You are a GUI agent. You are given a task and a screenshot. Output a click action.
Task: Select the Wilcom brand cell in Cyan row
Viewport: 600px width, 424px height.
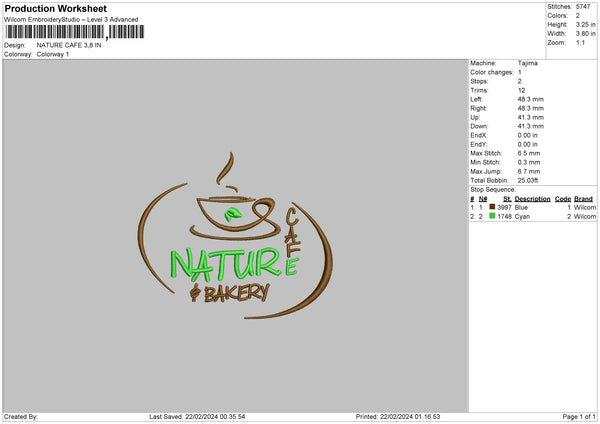click(585, 217)
